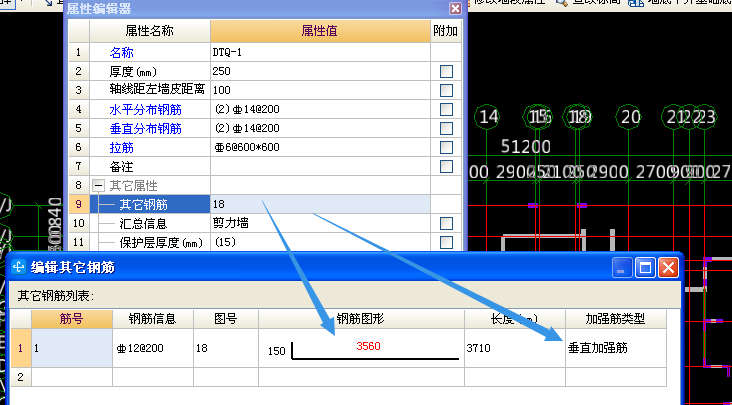The height and width of the screenshot is (405, 732).
Task: Minimize the 编辑其它钢筋 dialog
Action: point(622,268)
